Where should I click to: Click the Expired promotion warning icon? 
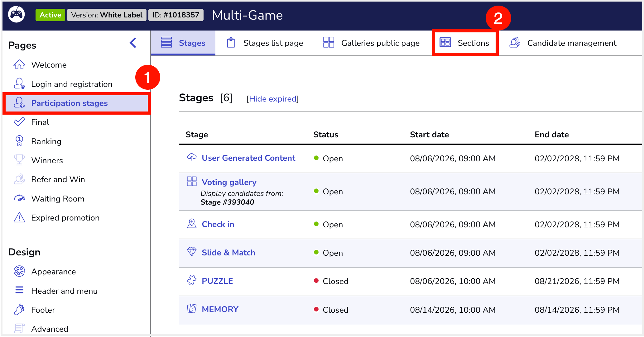click(x=19, y=217)
